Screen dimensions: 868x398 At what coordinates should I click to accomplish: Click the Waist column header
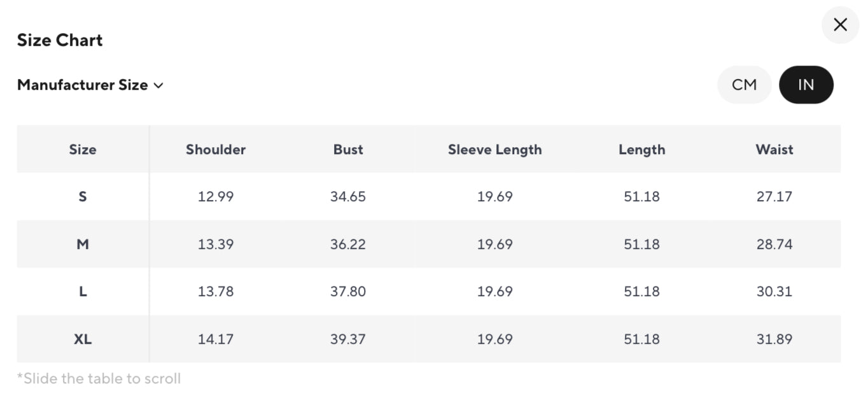[x=774, y=150]
